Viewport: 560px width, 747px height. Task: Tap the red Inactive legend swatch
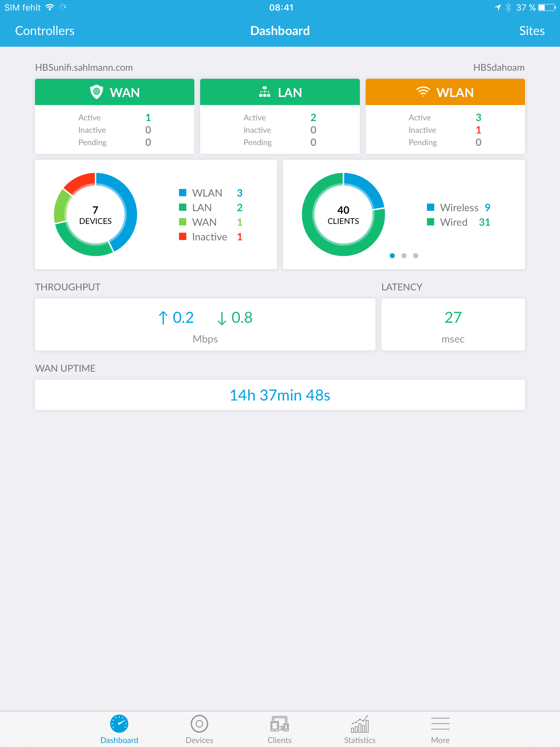(183, 236)
